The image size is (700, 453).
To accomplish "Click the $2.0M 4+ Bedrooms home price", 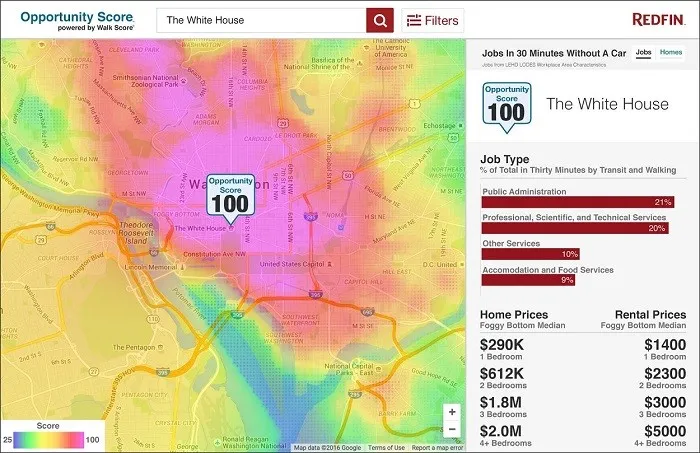I will click(x=505, y=436).
